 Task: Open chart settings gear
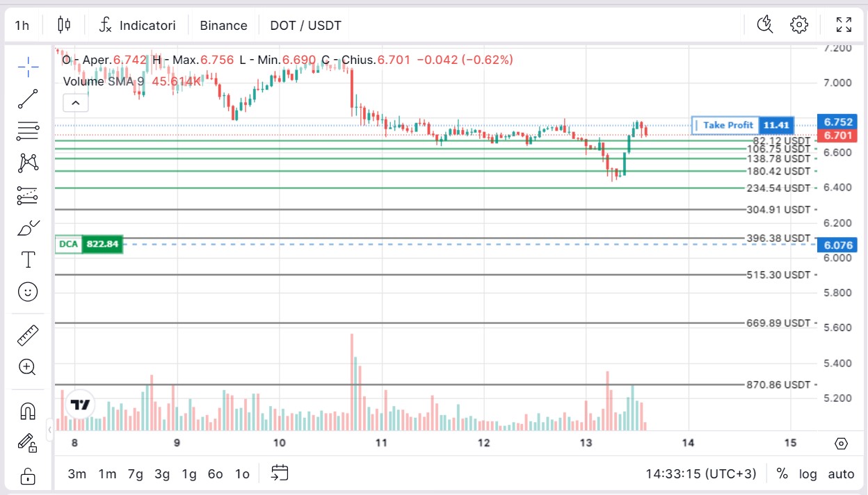click(799, 25)
